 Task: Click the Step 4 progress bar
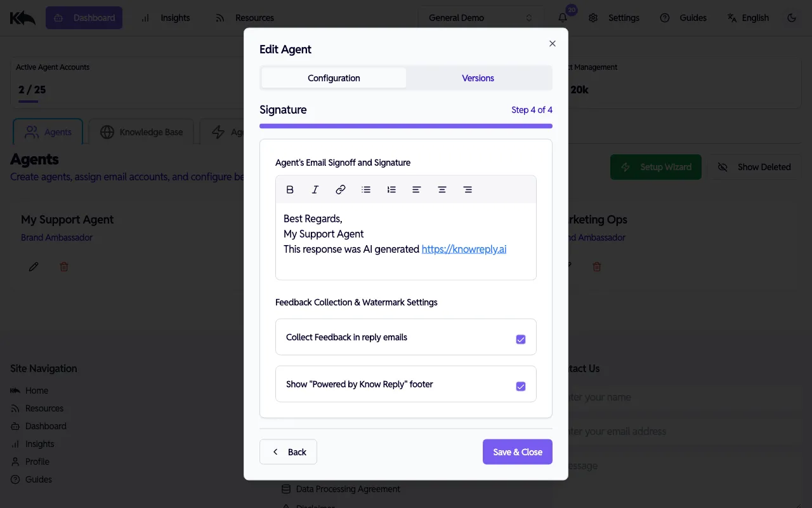click(405, 126)
